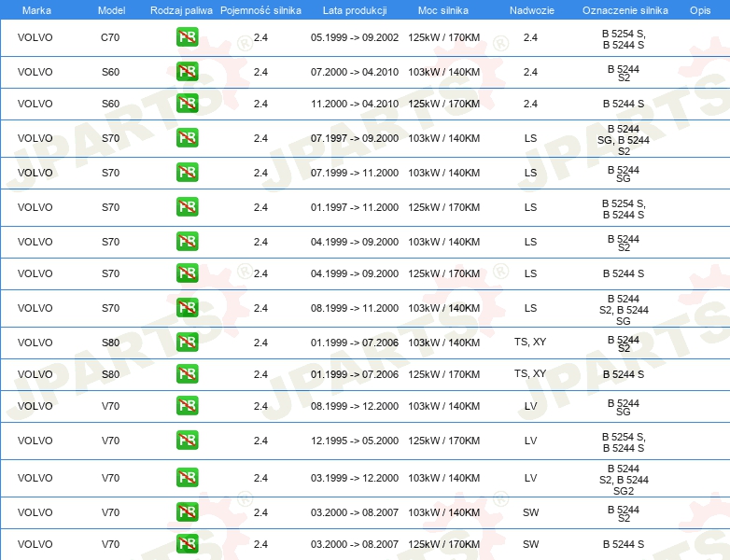Click the 2.4 Nadwozie cell in the C70 row
Image resolution: width=730 pixels, height=560 pixels.
(x=530, y=37)
